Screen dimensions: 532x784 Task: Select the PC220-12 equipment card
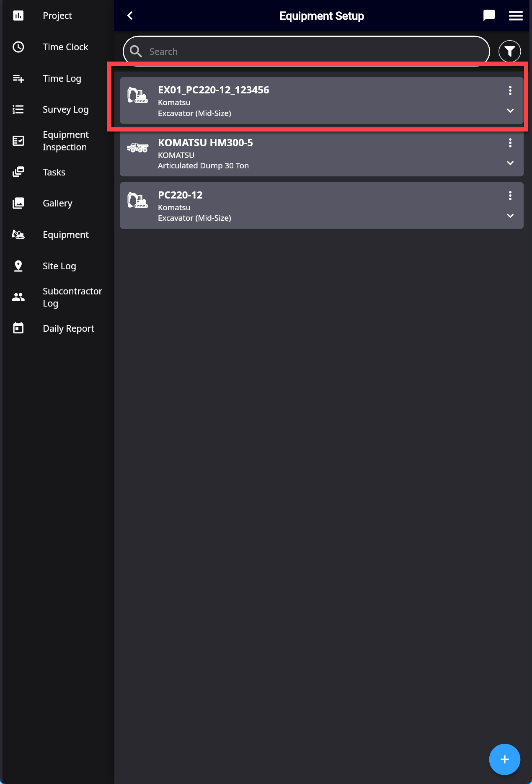pos(322,206)
